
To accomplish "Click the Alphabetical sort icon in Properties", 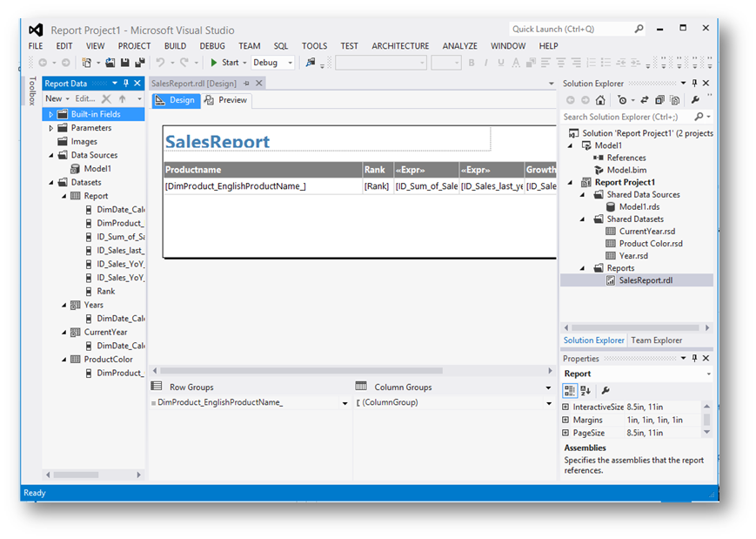I will (x=585, y=390).
